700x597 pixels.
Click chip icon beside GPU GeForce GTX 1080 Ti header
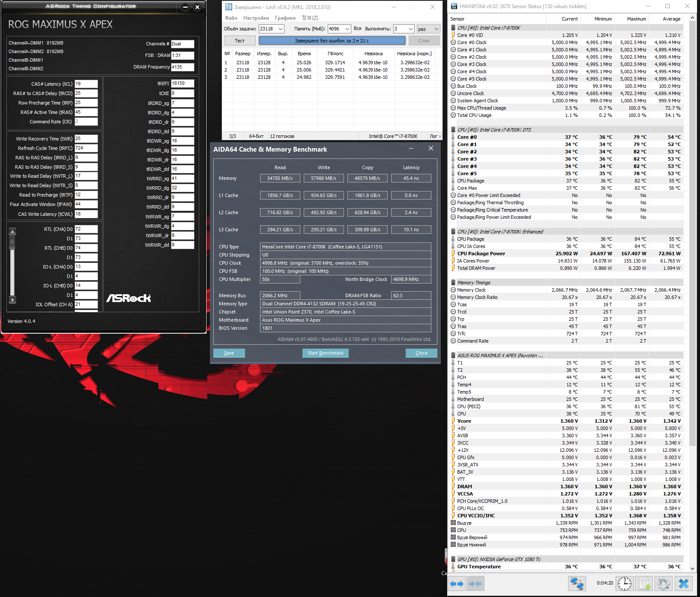coord(453,559)
